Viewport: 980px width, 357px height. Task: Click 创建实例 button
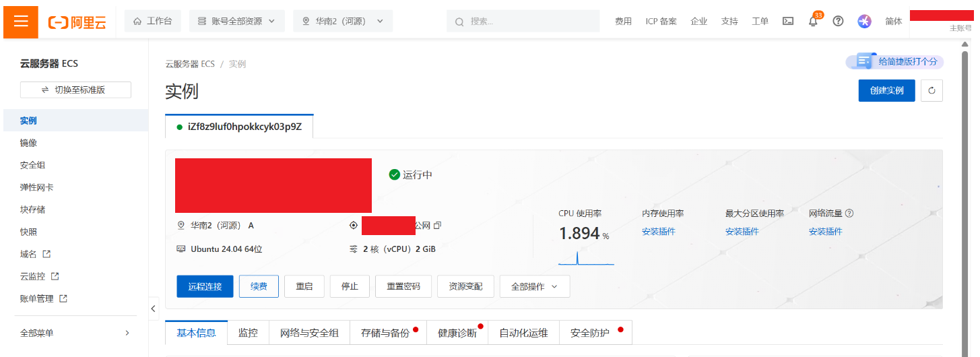point(886,90)
